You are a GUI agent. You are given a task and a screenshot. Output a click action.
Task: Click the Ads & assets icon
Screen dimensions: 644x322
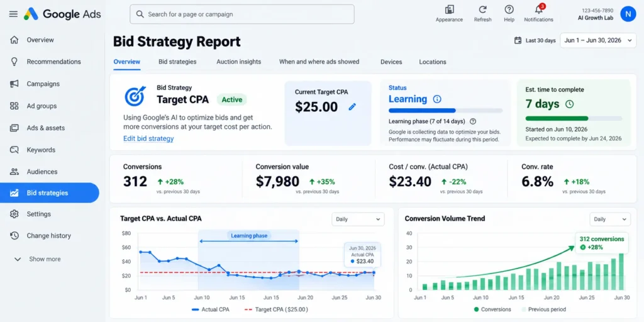click(14, 128)
